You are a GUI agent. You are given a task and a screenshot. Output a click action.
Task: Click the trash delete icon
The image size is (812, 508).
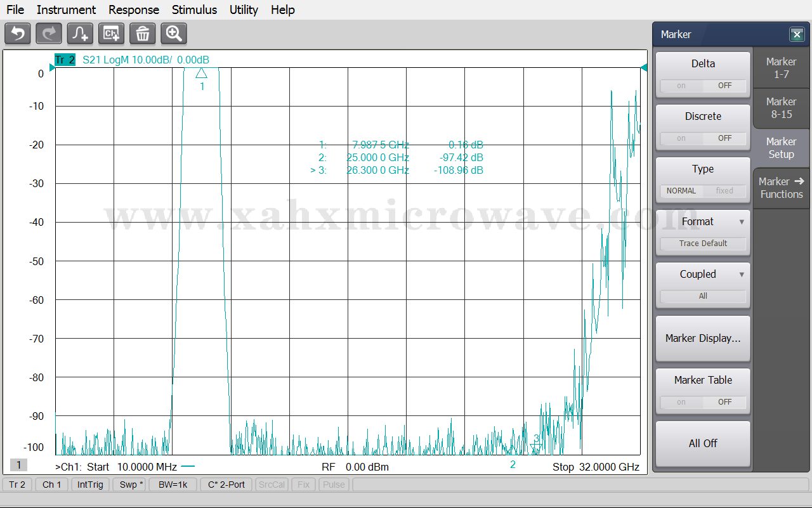[x=143, y=34]
